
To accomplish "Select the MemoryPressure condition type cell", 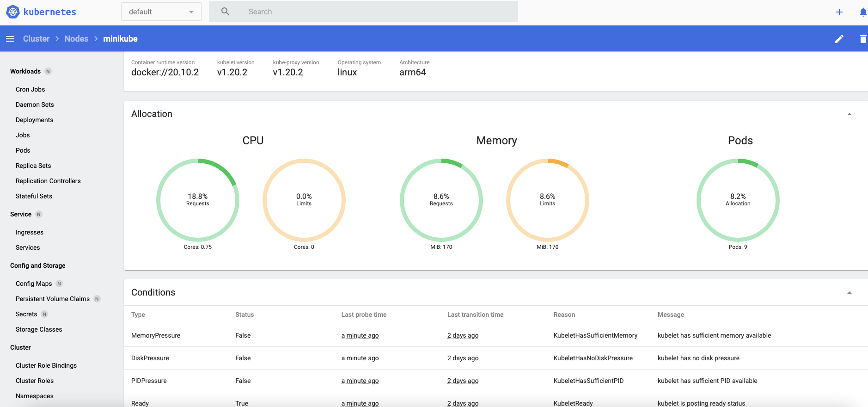I will tap(156, 335).
